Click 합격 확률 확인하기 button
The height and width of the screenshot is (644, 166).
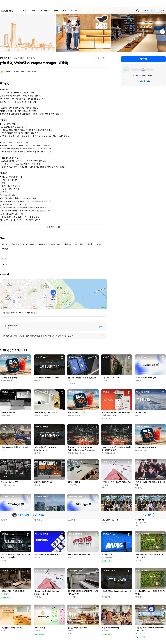(x=143, y=81)
